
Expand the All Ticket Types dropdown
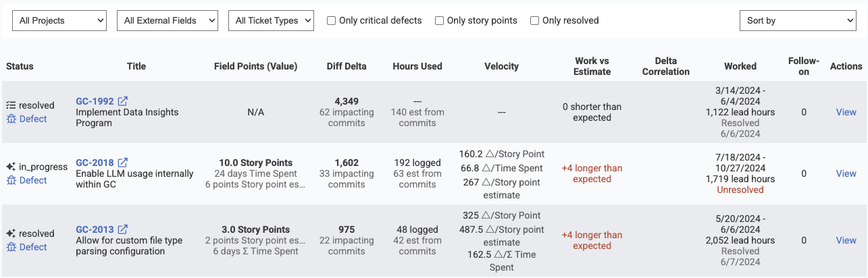(x=271, y=21)
